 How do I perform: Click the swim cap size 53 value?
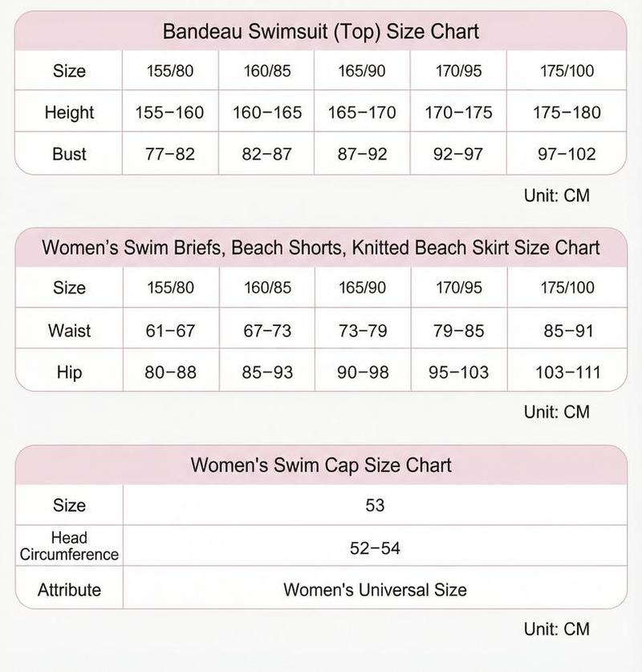point(375,505)
